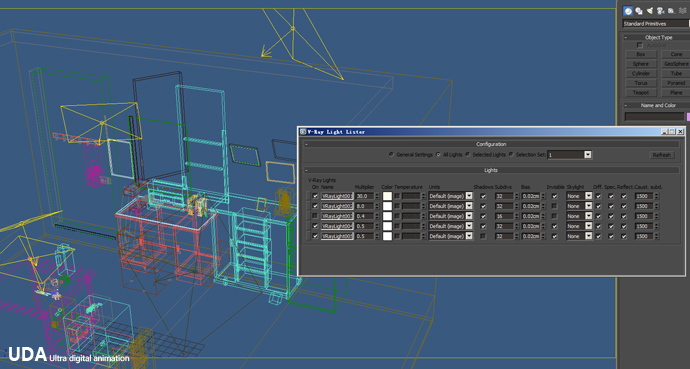The image size is (690, 369).
Task: Click the V-Ray Light Lister title icon
Action: click(x=303, y=132)
